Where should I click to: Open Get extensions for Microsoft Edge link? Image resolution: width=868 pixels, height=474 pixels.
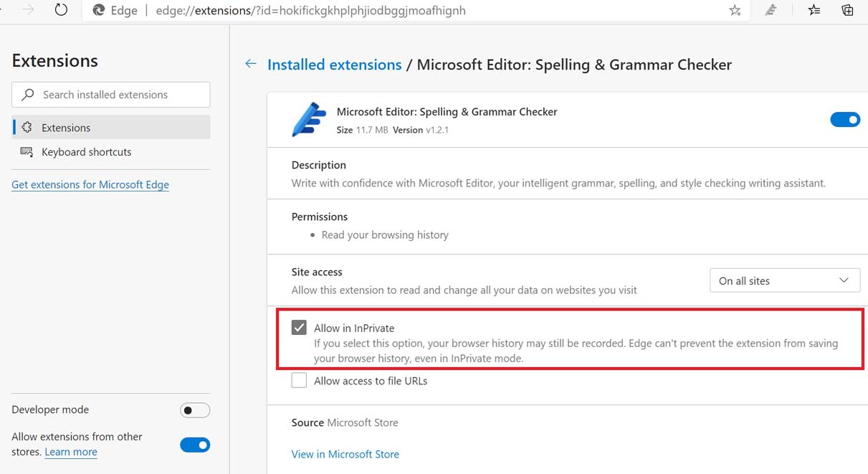point(90,184)
